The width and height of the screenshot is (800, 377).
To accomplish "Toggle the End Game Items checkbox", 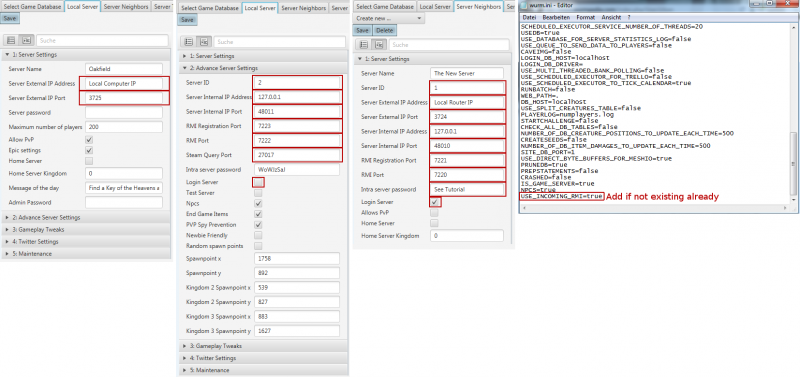I will coord(258,214).
